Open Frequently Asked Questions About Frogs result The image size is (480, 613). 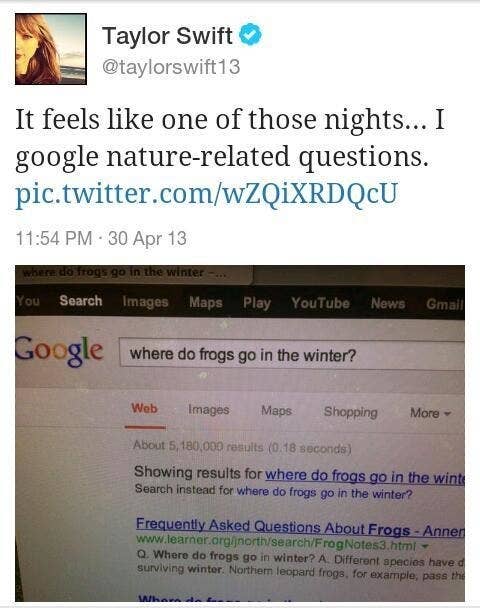pos(300,528)
